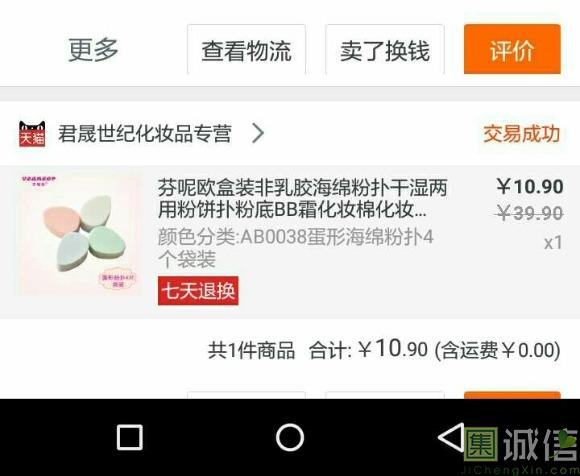Click 卖了换钱 button

385,50
